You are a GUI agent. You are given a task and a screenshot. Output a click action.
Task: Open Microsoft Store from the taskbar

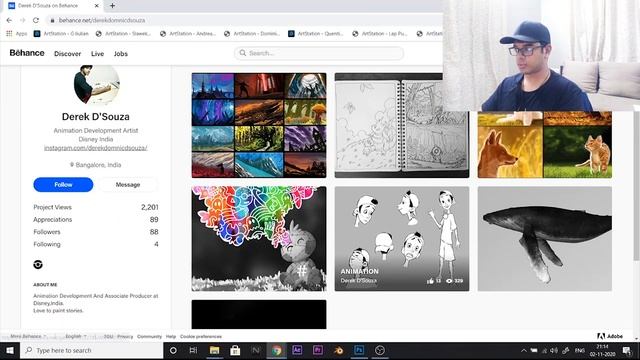coord(235,350)
